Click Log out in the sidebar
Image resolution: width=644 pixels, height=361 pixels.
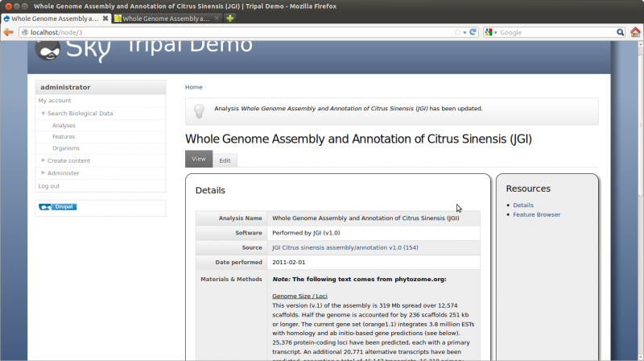pos(49,186)
